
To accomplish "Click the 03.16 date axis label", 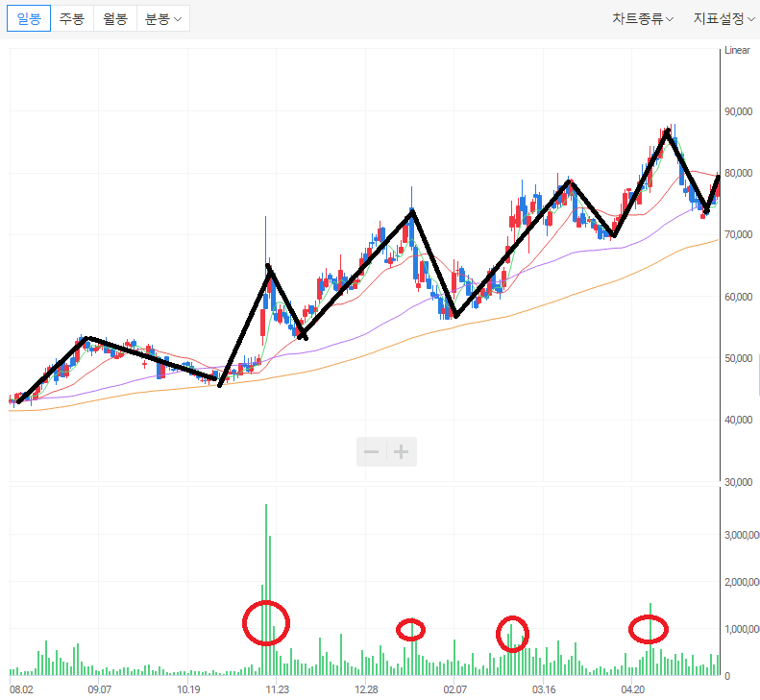I will [544, 689].
